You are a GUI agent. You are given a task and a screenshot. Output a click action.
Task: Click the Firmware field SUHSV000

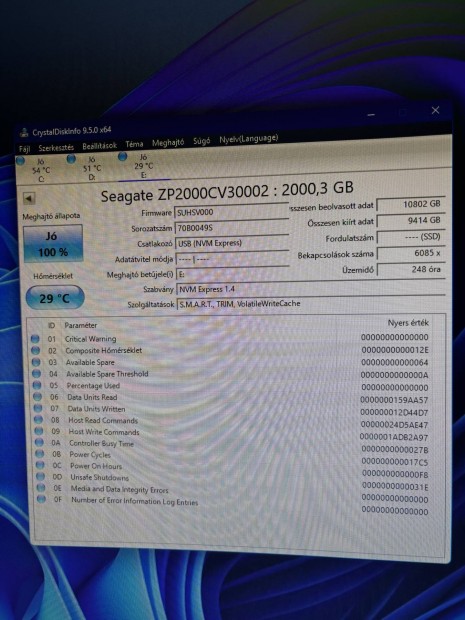pyautogui.click(x=231, y=212)
